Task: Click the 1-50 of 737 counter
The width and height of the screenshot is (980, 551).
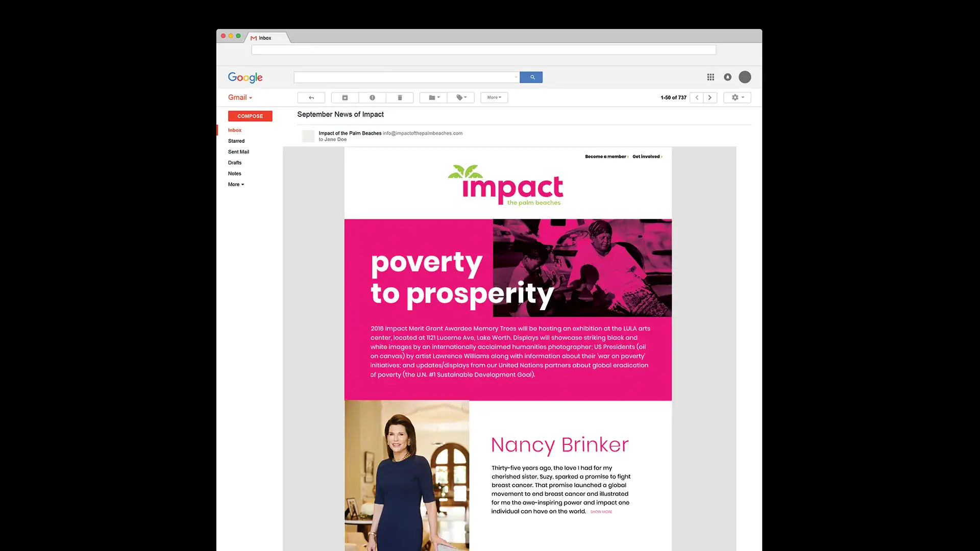Action: [673, 97]
